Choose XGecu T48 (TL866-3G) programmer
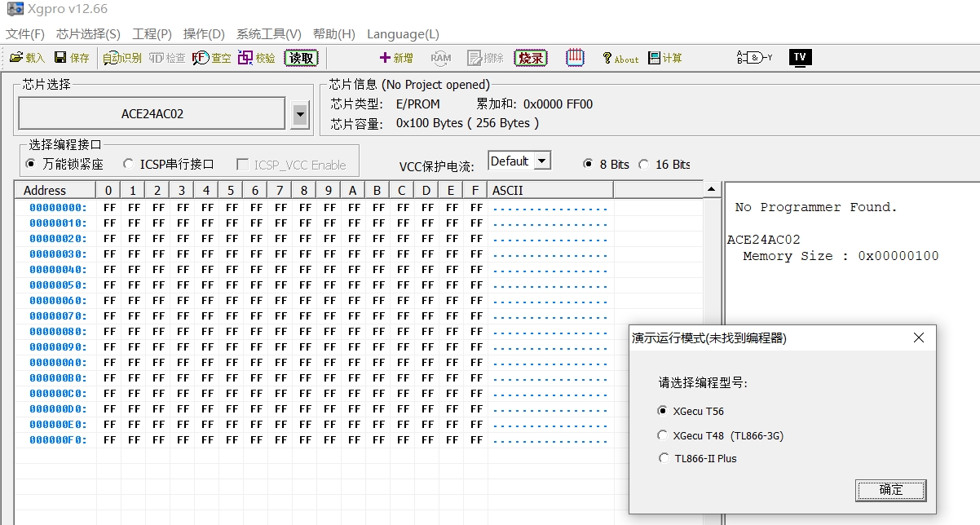 pyautogui.click(x=663, y=435)
